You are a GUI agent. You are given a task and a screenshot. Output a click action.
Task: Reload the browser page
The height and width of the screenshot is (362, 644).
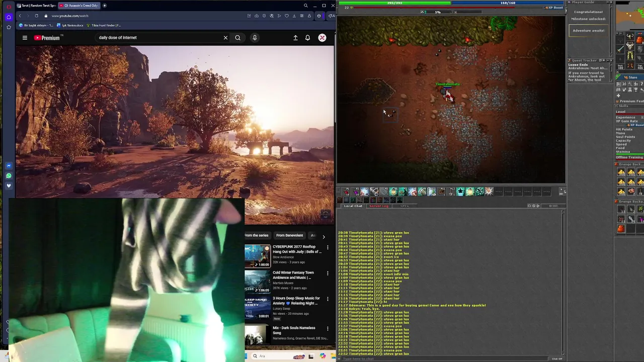36,16
